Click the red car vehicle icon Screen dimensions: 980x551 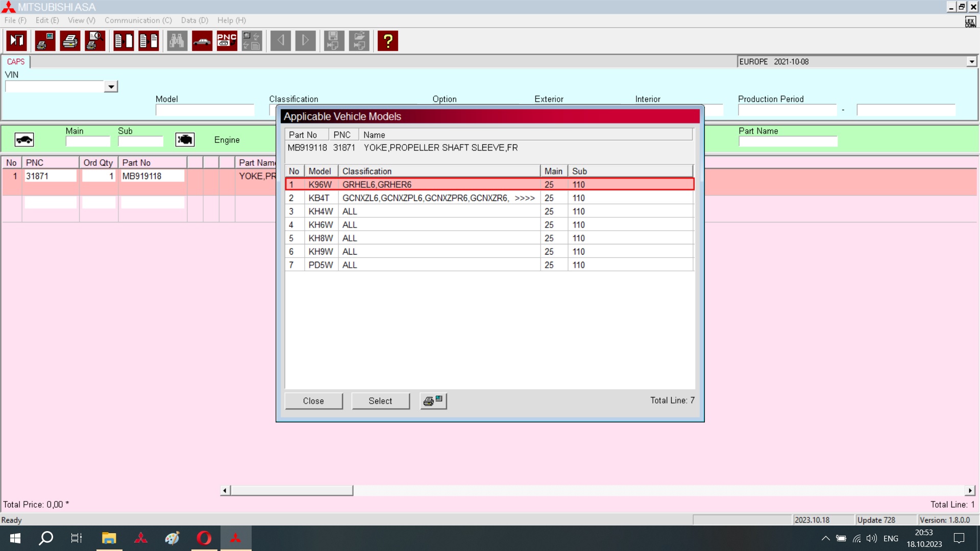click(x=202, y=41)
